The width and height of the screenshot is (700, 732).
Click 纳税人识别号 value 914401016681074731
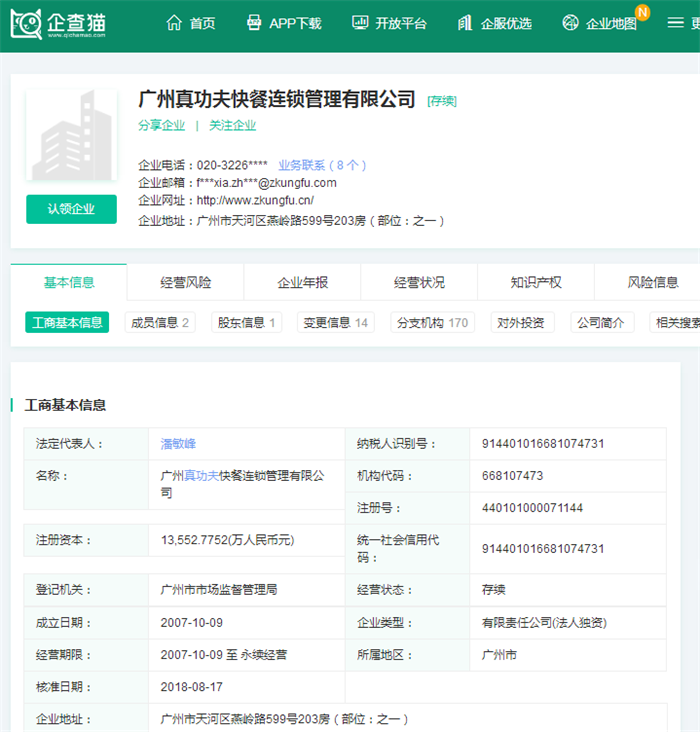(543, 443)
